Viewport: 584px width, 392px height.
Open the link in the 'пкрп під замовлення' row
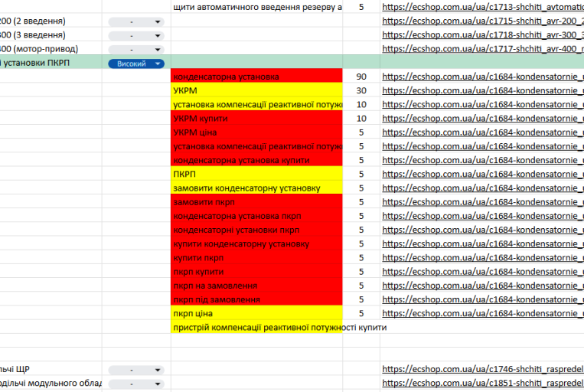[483, 299]
